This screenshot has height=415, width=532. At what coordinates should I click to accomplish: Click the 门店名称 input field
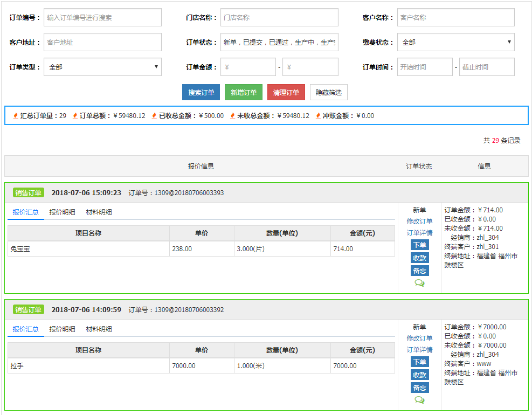[279, 17]
